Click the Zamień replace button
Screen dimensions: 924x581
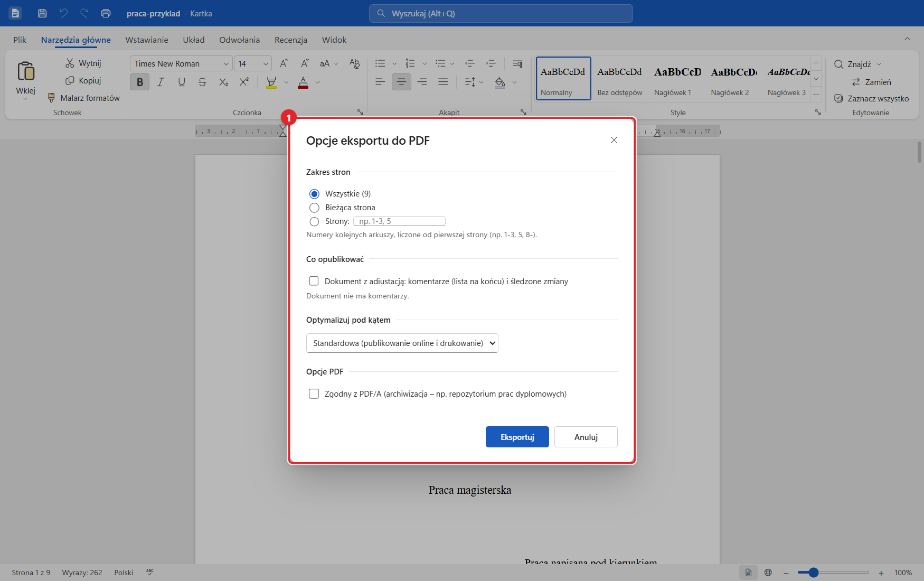pyautogui.click(x=871, y=82)
